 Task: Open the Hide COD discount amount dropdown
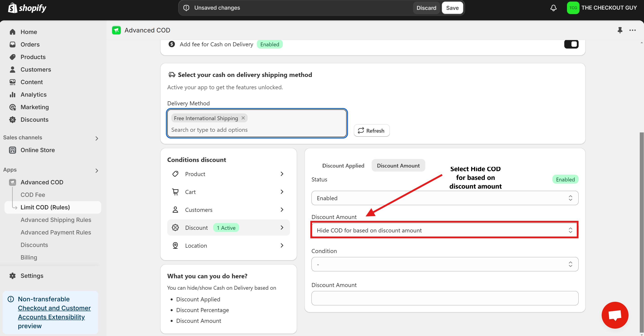[445, 230]
